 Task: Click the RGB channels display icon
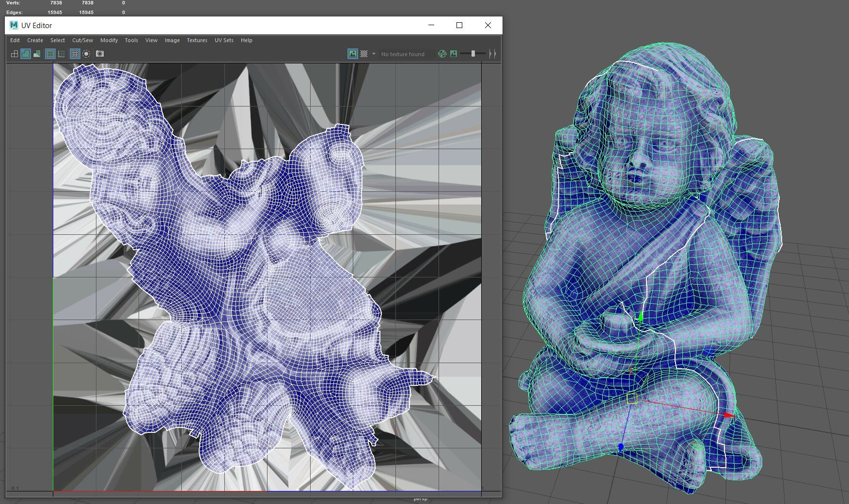pos(442,54)
